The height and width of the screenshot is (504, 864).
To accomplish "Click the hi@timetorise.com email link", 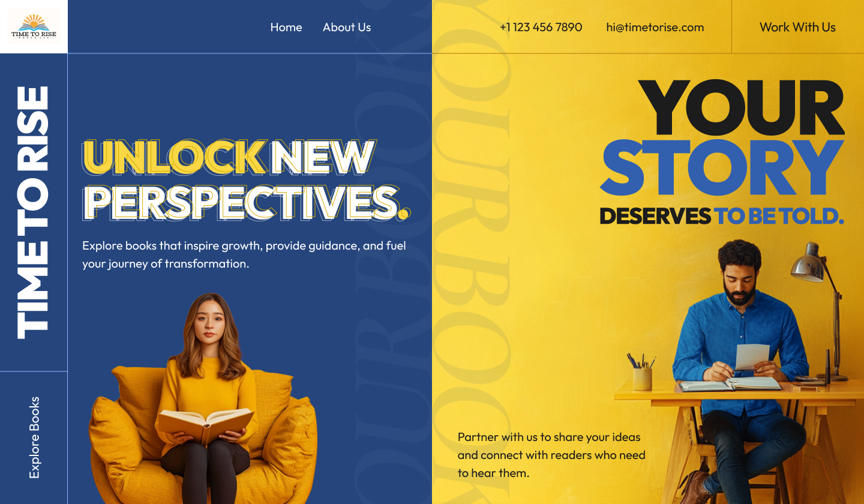I will click(655, 27).
